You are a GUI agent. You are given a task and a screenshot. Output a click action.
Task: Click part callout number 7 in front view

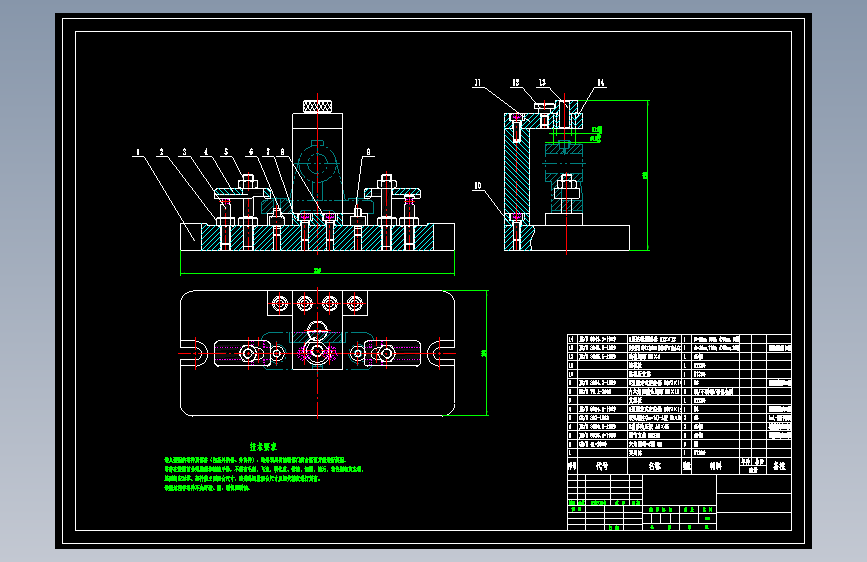(x=268, y=152)
